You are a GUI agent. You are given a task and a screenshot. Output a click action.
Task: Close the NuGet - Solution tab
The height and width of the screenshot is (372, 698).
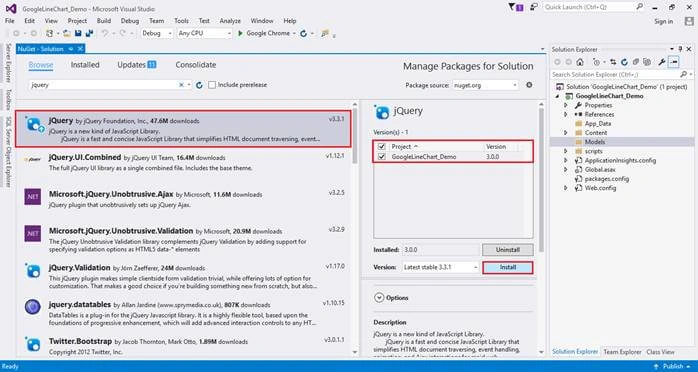[x=81, y=49]
